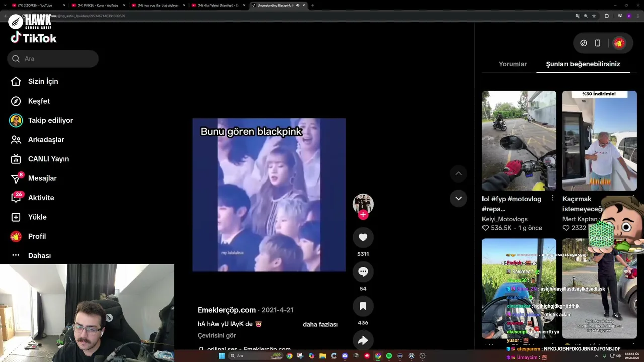Open Spotify from the taskbar
Viewport: 644px width, 362px height.
tap(389, 356)
